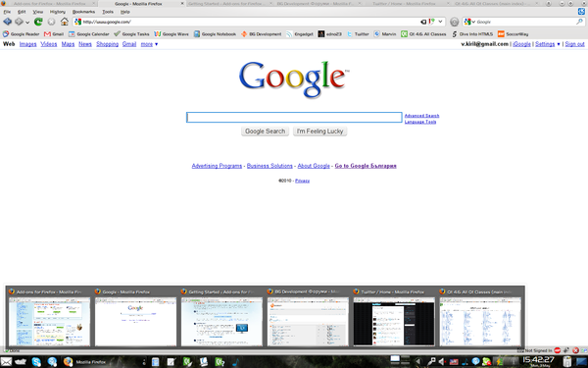588x368 pixels.
Task: Open the Bookmarks menu
Action: pyautogui.click(x=83, y=12)
